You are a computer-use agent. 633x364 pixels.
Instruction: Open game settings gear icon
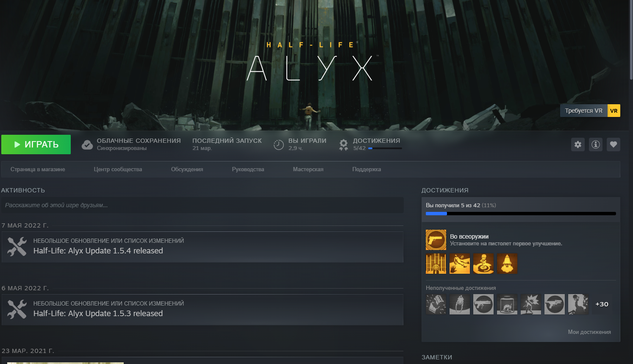click(x=578, y=144)
